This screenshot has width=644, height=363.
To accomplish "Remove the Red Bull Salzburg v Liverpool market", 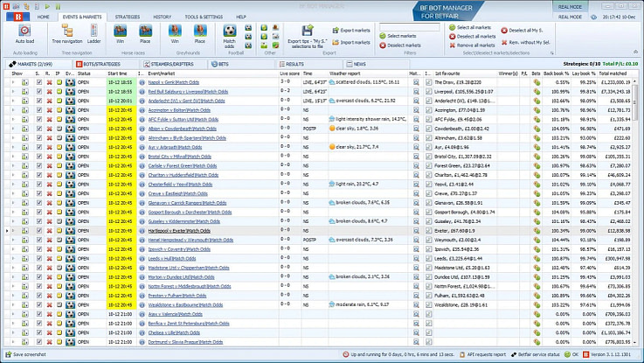I will tap(49, 92).
